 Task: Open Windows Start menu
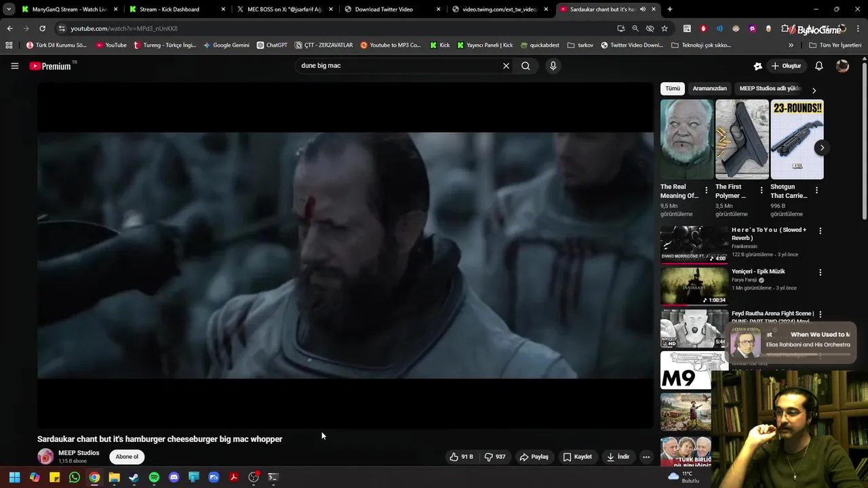(14, 477)
